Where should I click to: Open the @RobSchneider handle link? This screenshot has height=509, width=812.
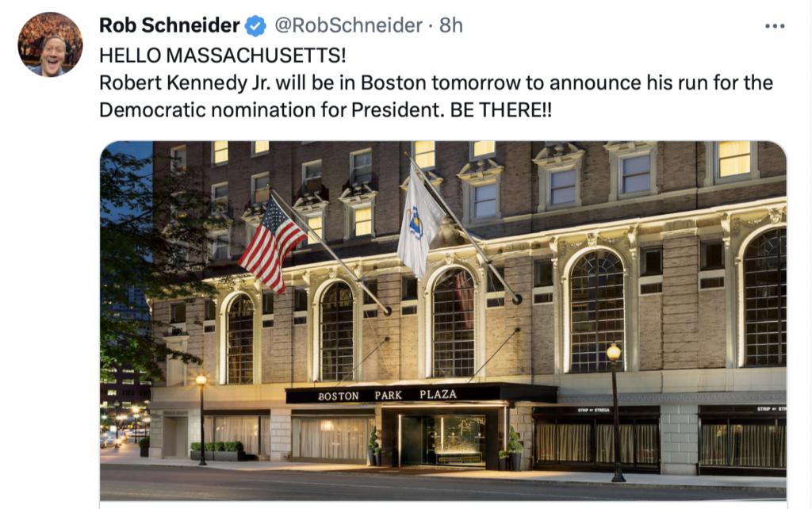pyautogui.click(x=348, y=25)
